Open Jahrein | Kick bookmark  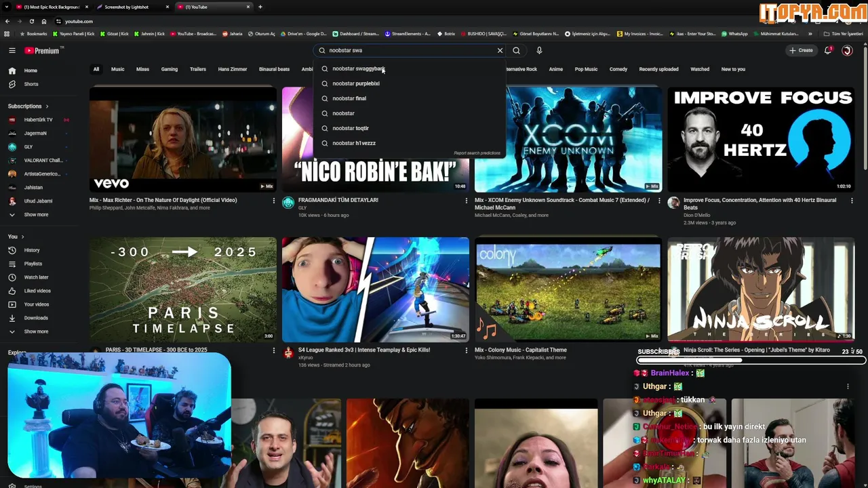coord(150,33)
